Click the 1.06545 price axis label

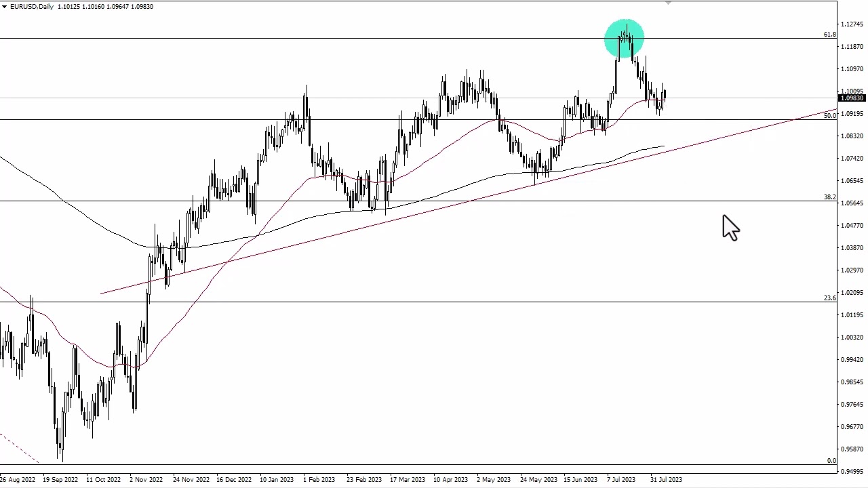tap(852, 181)
